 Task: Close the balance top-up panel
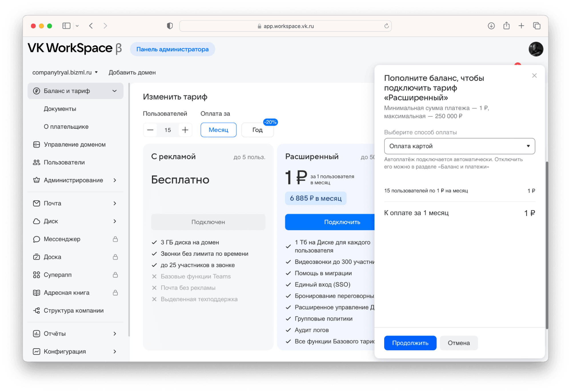534,76
